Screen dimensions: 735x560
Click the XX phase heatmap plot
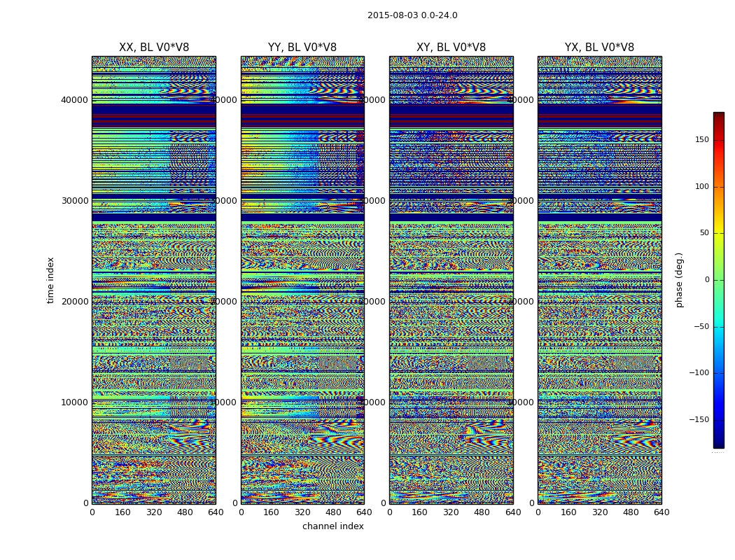click(x=154, y=280)
